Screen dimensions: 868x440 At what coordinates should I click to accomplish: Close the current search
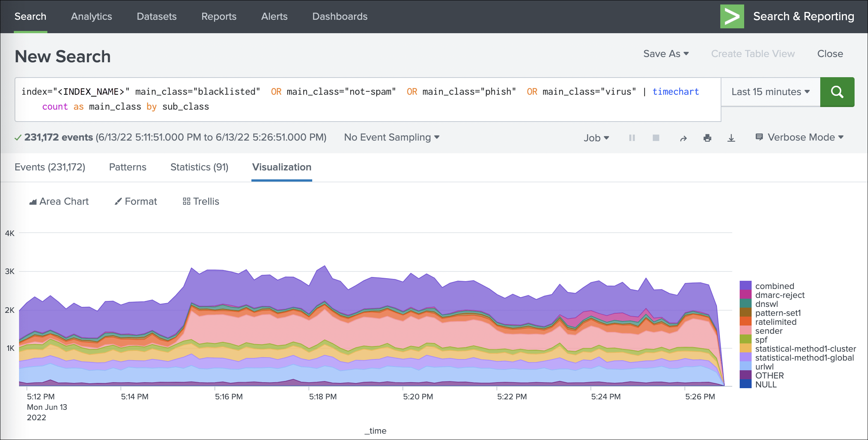(830, 54)
